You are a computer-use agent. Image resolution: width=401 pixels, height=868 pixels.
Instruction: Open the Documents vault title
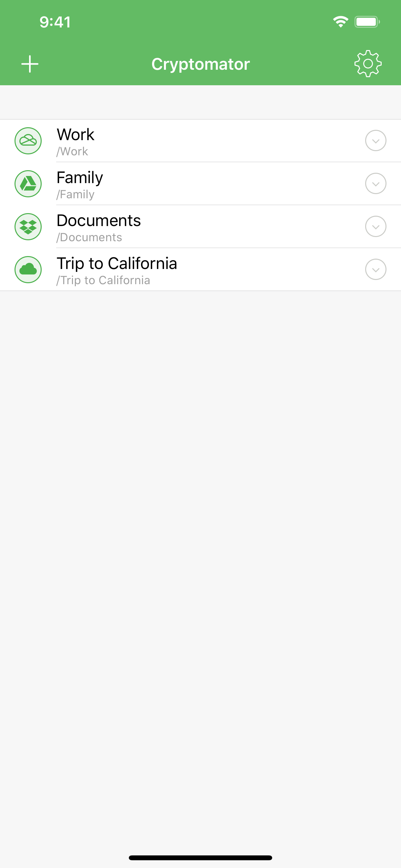pos(99,221)
